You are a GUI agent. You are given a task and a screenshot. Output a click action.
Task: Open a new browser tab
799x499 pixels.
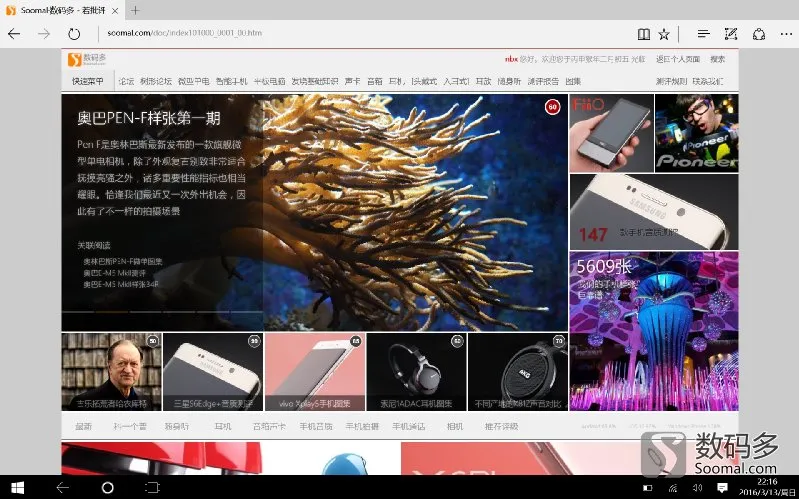(x=135, y=10)
